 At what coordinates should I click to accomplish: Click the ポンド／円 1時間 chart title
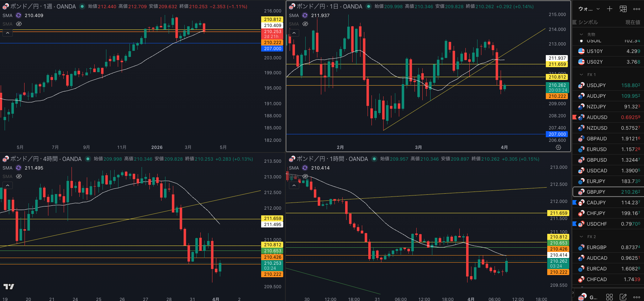[x=332, y=159]
